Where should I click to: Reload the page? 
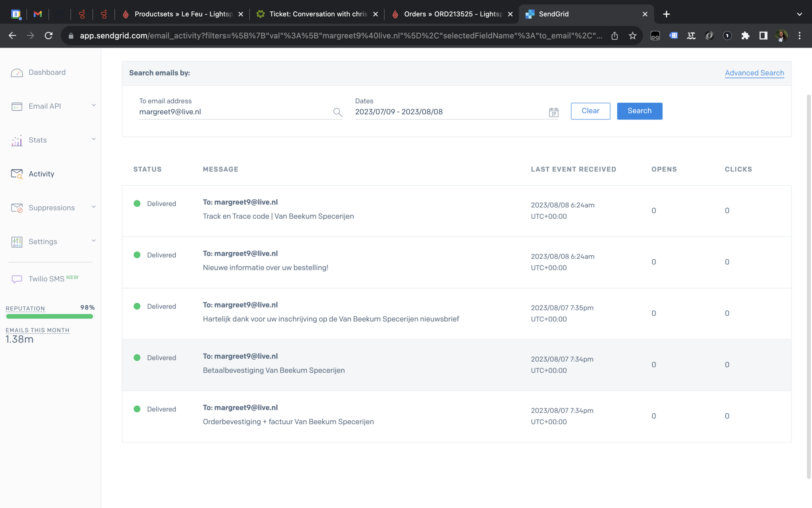tap(48, 36)
